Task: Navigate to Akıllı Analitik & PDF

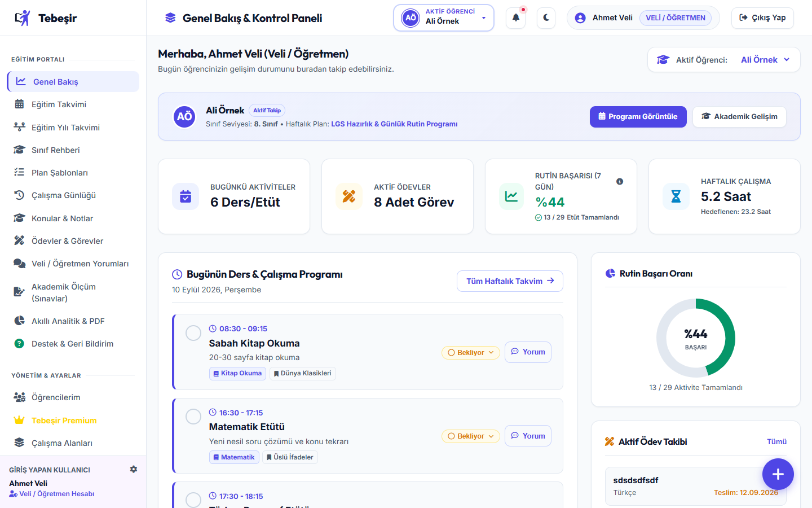Action: (x=73, y=321)
